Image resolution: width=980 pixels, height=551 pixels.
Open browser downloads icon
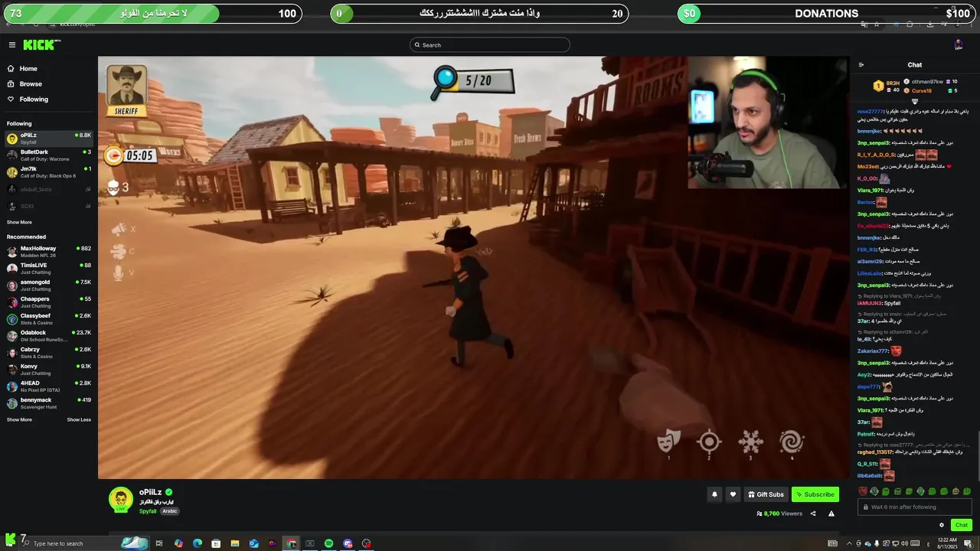pyautogui.click(x=930, y=24)
